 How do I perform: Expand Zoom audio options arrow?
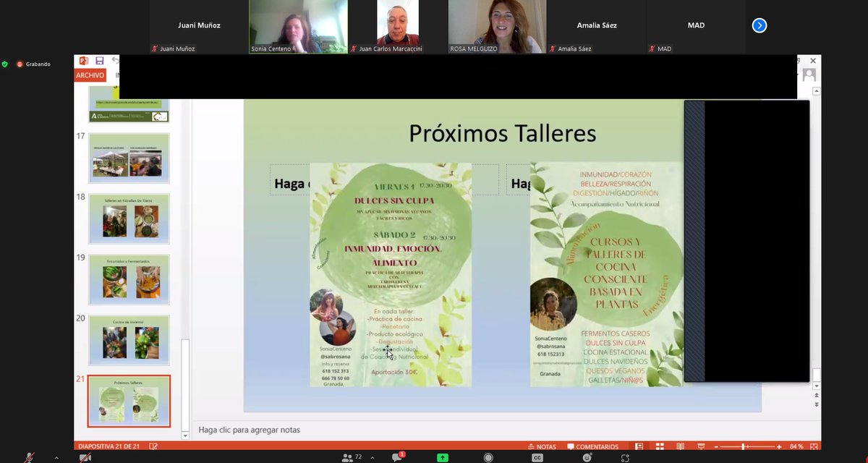pos(56,457)
